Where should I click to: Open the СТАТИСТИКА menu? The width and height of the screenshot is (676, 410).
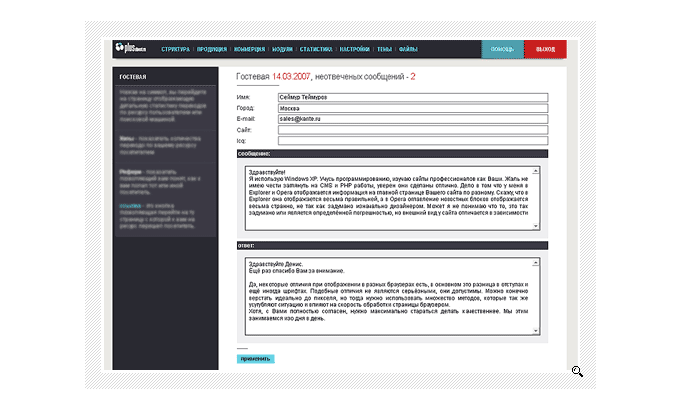click(x=316, y=49)
